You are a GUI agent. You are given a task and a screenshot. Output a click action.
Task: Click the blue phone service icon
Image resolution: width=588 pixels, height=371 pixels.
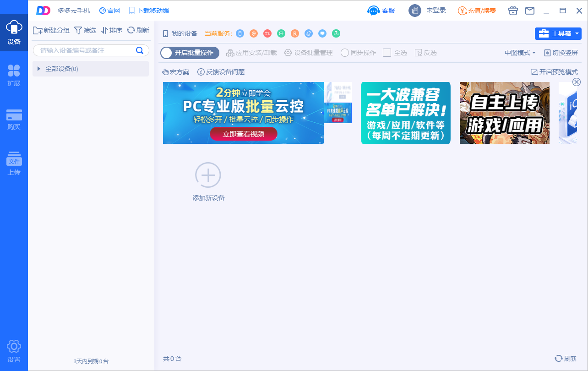(x=240, y=33)
